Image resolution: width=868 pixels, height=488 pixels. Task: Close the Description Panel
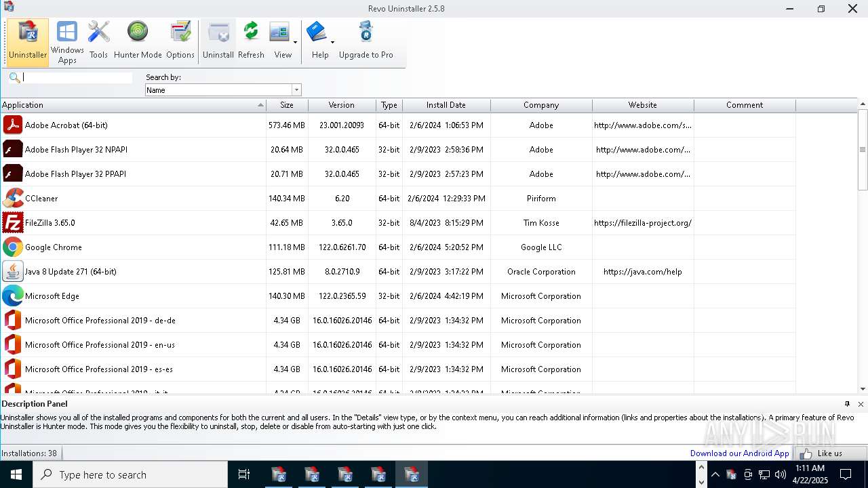click(x=861, y=404)
